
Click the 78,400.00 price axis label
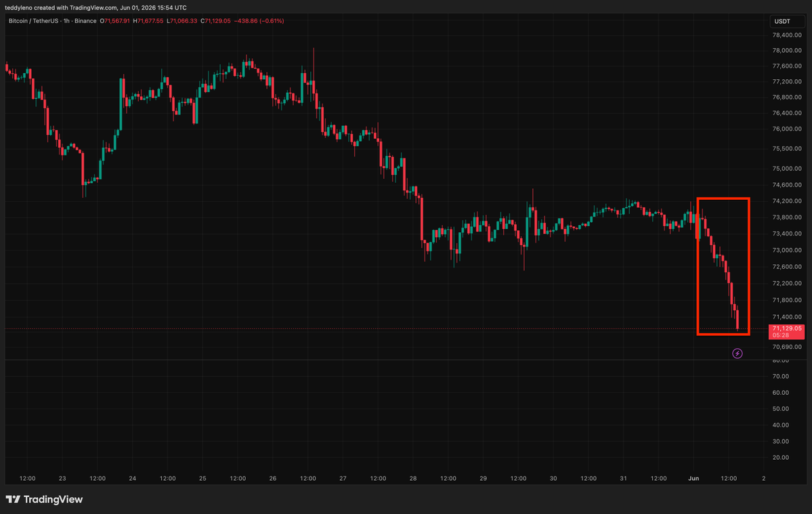tap(787, 35)
